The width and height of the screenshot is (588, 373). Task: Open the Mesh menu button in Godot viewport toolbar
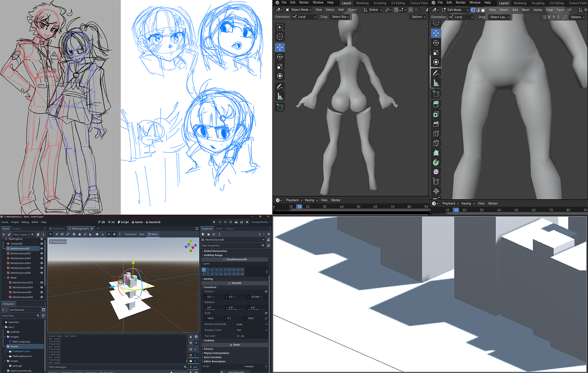(x=153, y=234)
